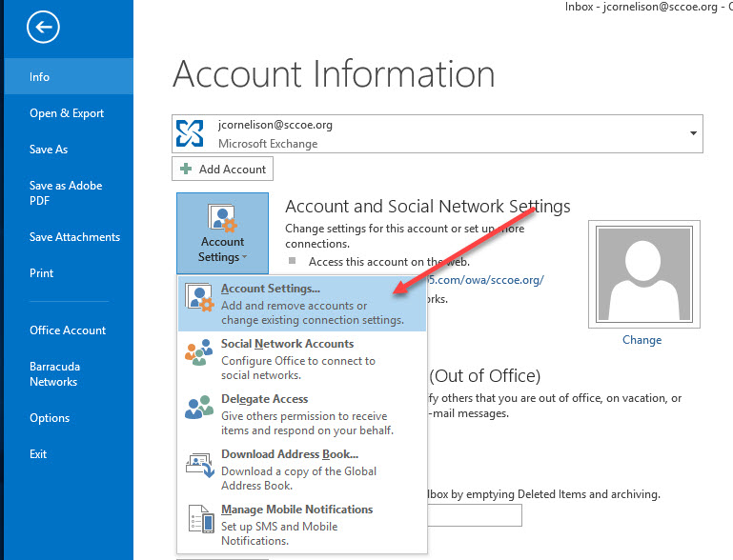The image size is (733, 560).
Task: Click the back arrow circle icon
Action: [x=43, y=27]
